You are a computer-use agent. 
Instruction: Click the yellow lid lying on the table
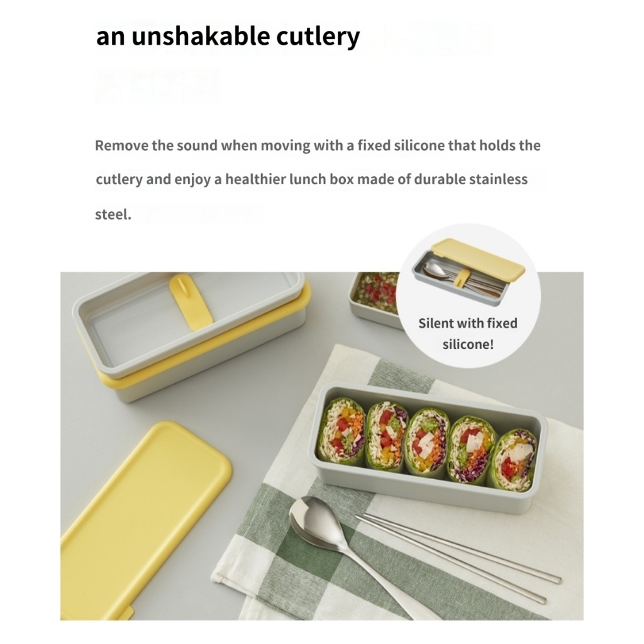click(x=143, y=519)
